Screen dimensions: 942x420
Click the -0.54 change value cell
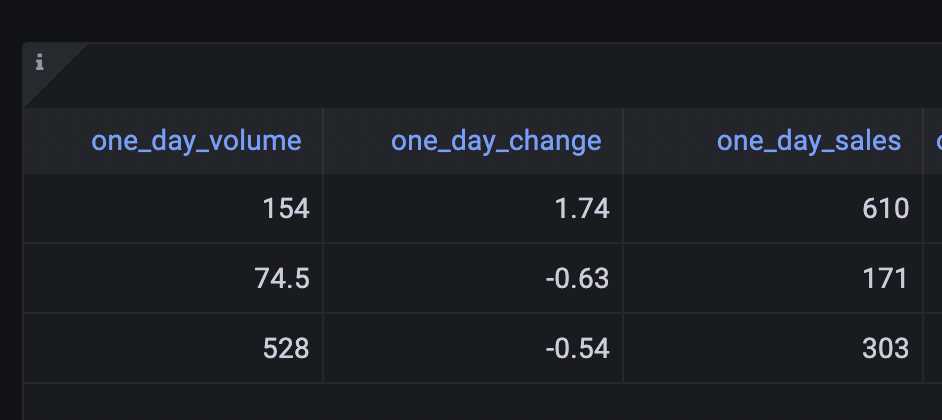473,348
